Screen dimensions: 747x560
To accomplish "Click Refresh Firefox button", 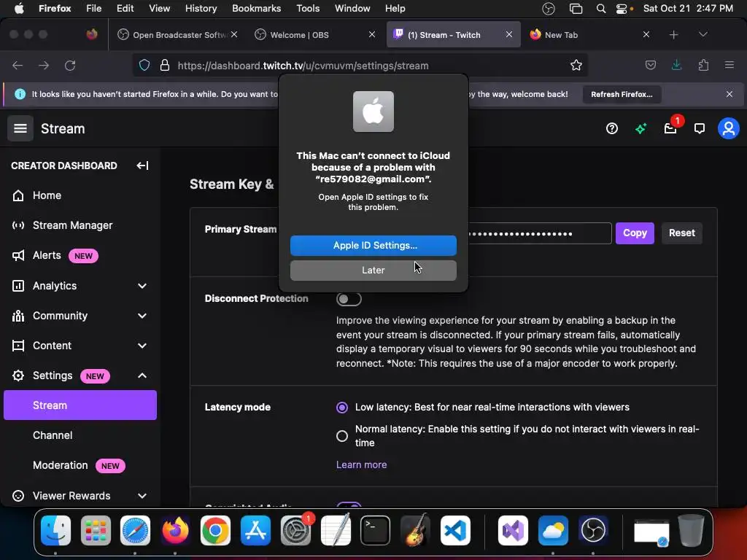I will (x=622, y=94).
